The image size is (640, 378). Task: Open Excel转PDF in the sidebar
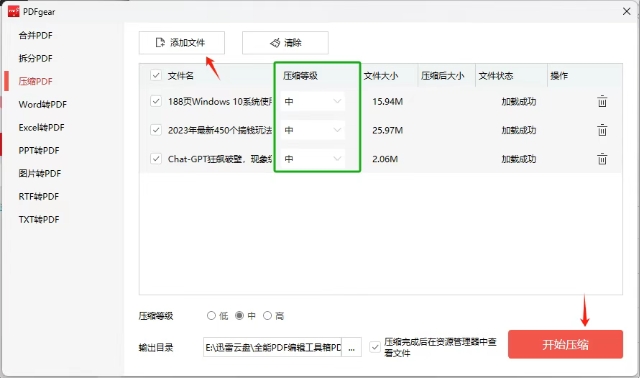[41, 127]
